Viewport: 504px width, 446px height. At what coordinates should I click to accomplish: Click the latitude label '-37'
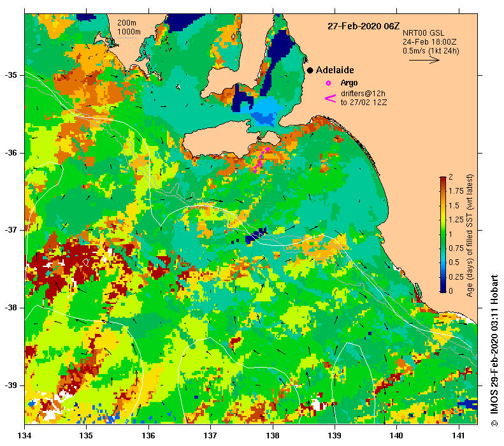pos(10,231)
